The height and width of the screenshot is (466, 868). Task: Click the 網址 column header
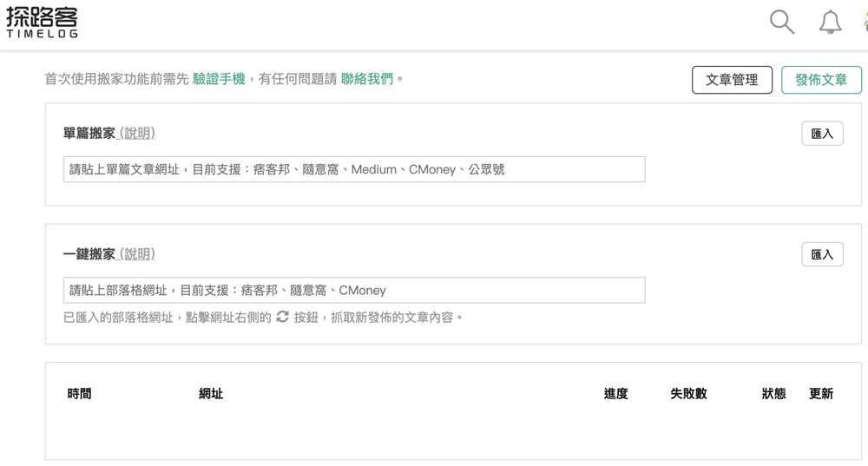(x=211, y=394)
